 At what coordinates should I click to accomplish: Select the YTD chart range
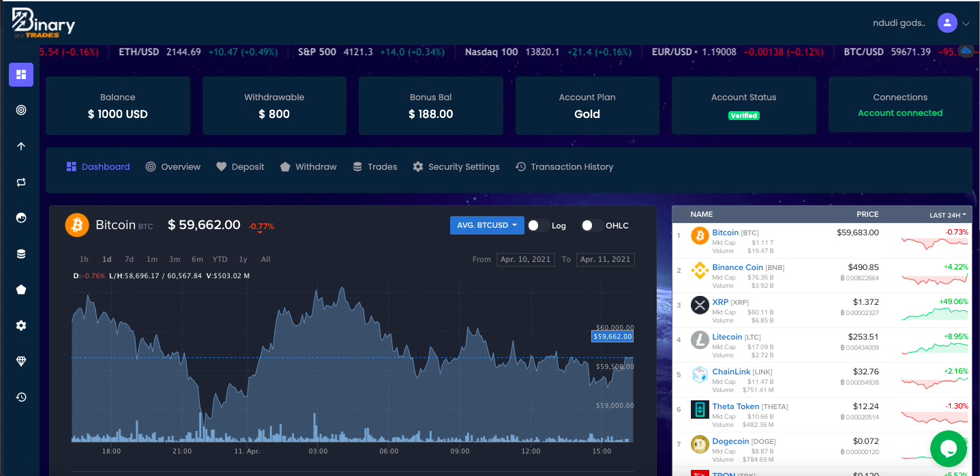[220, 259]
